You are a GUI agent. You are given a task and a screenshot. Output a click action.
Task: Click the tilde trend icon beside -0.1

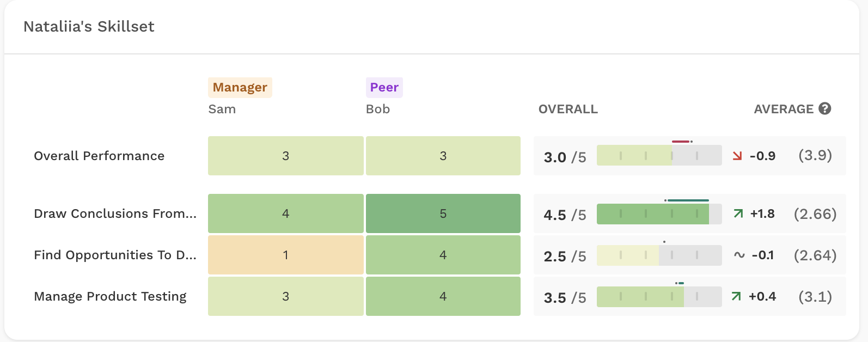tap(739, 255)
